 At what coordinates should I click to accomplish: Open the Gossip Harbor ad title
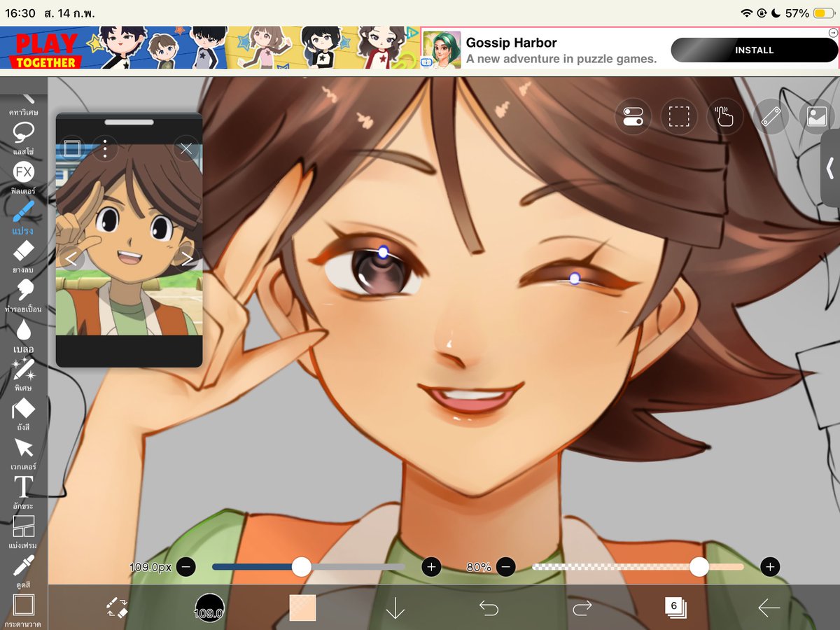(x=512, y=43)
